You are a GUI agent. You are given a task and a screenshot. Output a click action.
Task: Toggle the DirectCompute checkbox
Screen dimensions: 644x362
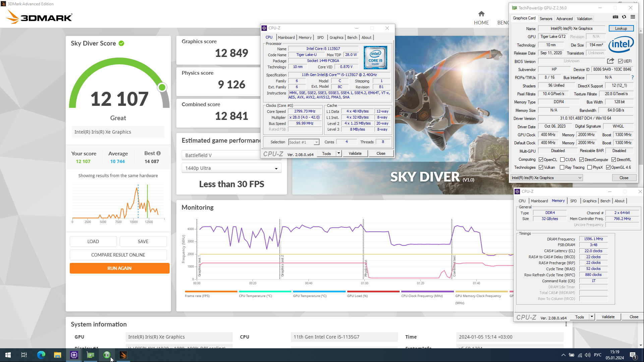click(581, 160)
